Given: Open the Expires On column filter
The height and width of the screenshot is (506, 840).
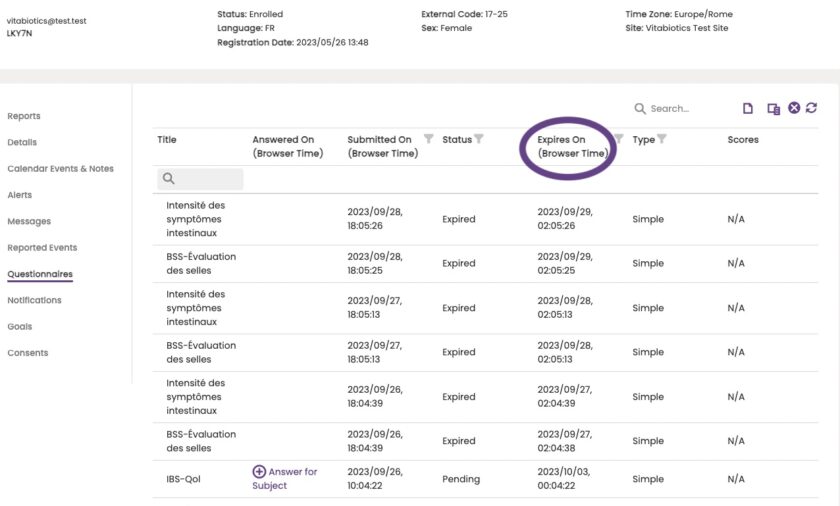Looking at the screenshot, I should 618,139.
